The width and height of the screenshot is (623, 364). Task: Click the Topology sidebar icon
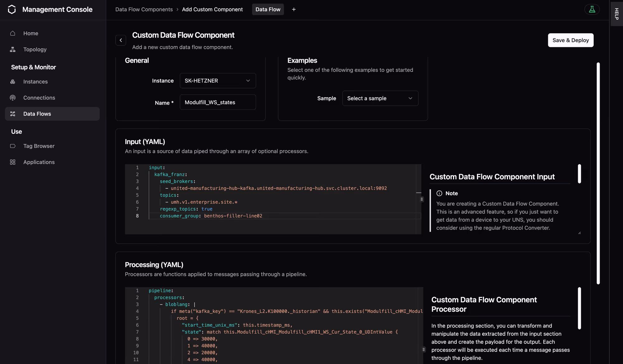tap(13, 50)
